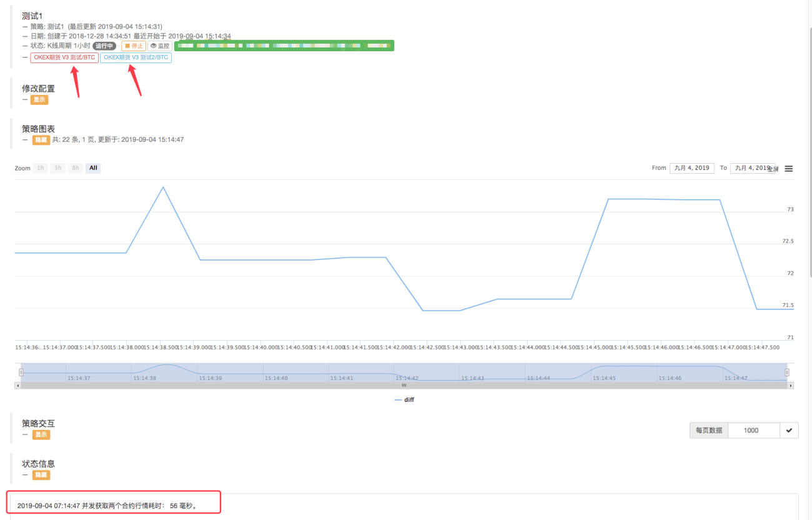Viewport: 812px width, 520px height.
Task: Click the blue OKEX期货 V3 测试2/BTC tag
Action: click(x=136, y=57)
